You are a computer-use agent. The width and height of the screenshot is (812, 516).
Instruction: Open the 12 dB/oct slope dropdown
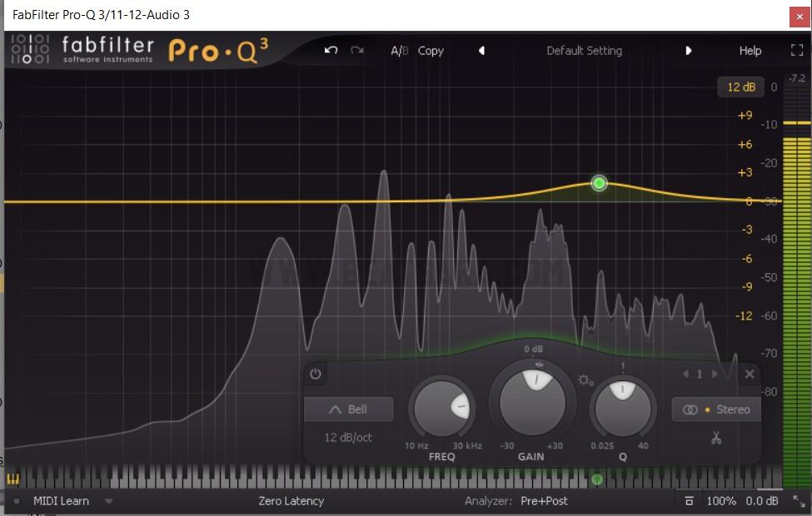(348, 438)
